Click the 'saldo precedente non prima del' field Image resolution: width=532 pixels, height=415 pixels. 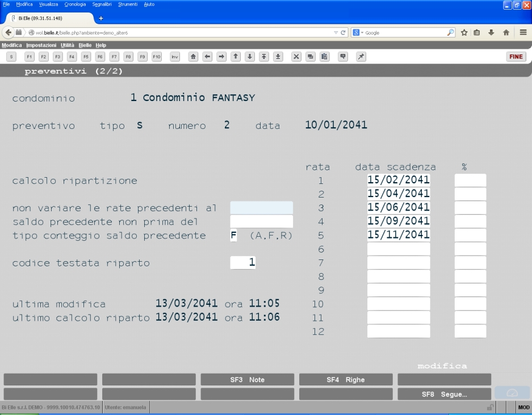pos(262,221)
